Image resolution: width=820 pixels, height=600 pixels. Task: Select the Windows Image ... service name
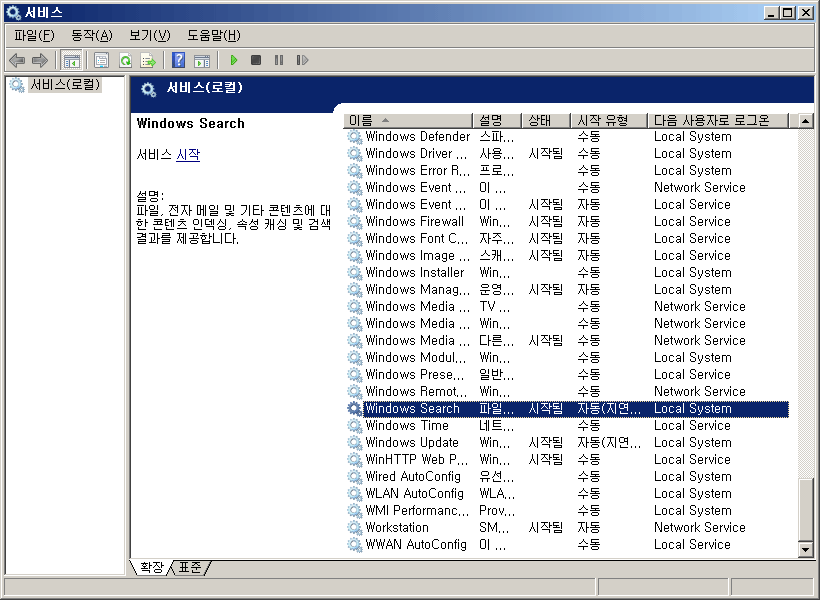(x=417, y=256)
